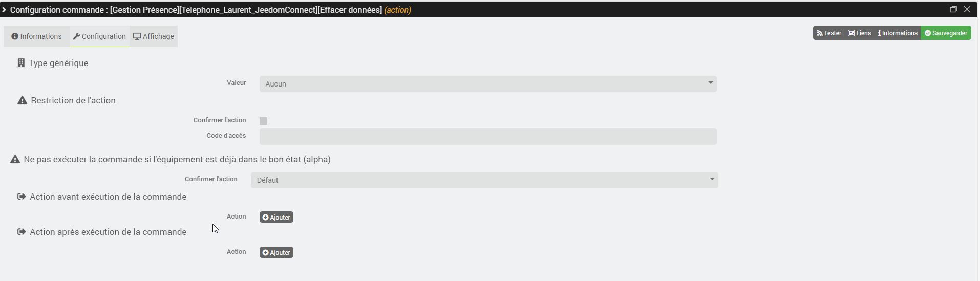Click the warning icon beside Restriction de l'action
980x281 pixels.
tap(22, 100)
